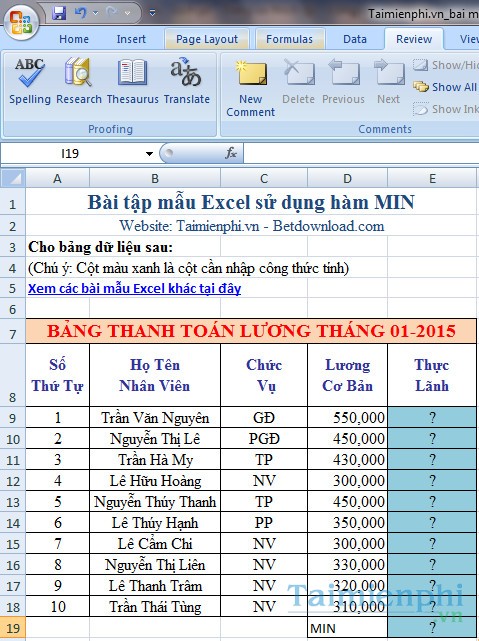Click the Select All corner button
This screenshot has height=641, width=479.
(x=13, y=178)
